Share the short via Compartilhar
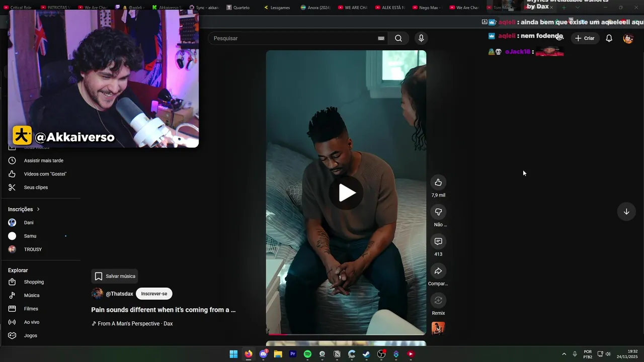 [438, 271]
